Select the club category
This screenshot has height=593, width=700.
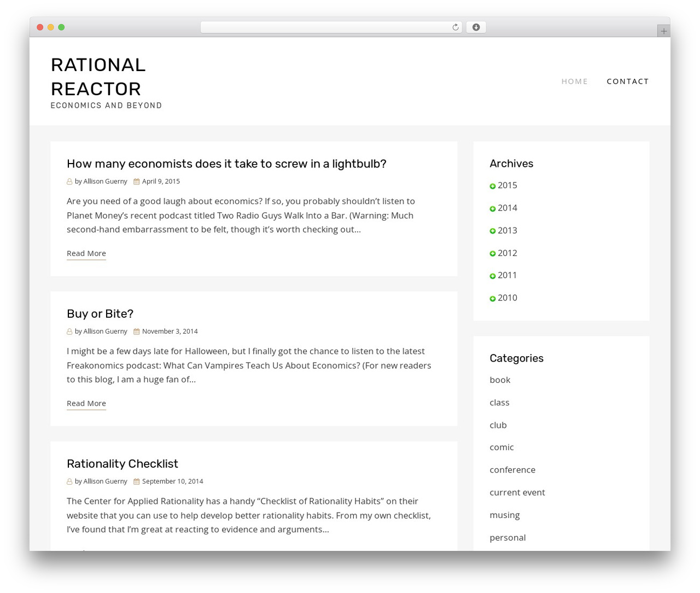coord(498,425)
